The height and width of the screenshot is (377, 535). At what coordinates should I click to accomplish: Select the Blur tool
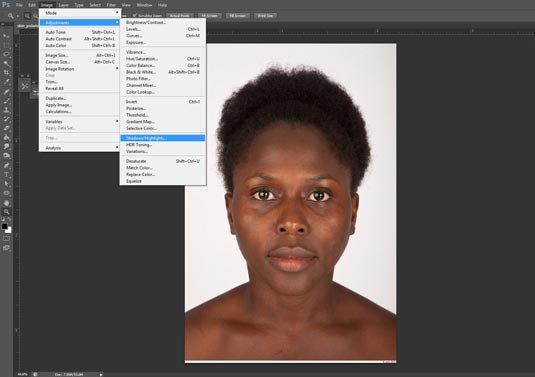tap(6, 147)
